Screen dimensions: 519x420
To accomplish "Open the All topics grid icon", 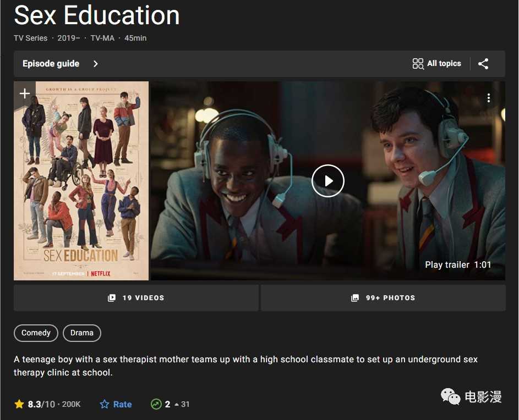I will tap(418, 64).
